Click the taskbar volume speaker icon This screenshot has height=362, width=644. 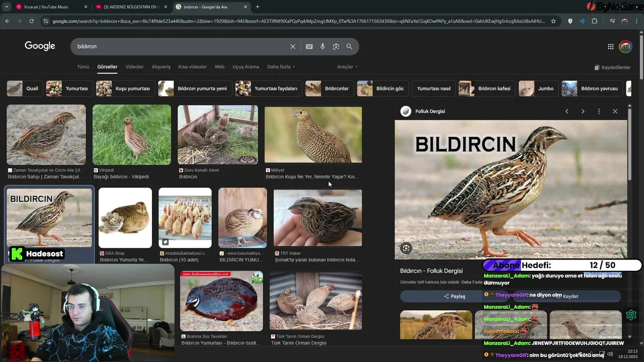[x=610, y=354]
